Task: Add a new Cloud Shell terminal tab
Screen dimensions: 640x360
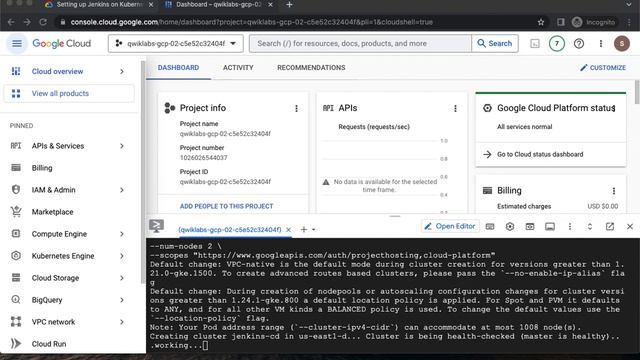Action: point(304,229)
